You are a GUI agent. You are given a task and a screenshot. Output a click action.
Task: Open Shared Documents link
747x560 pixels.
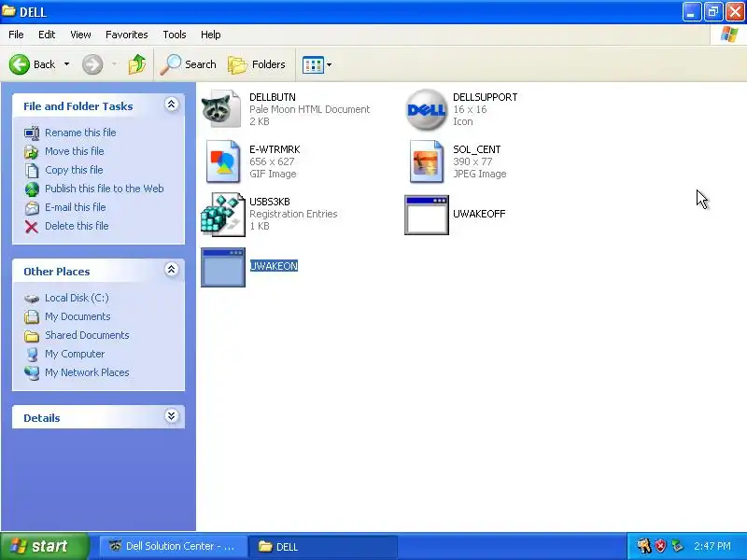pos(87,335)
